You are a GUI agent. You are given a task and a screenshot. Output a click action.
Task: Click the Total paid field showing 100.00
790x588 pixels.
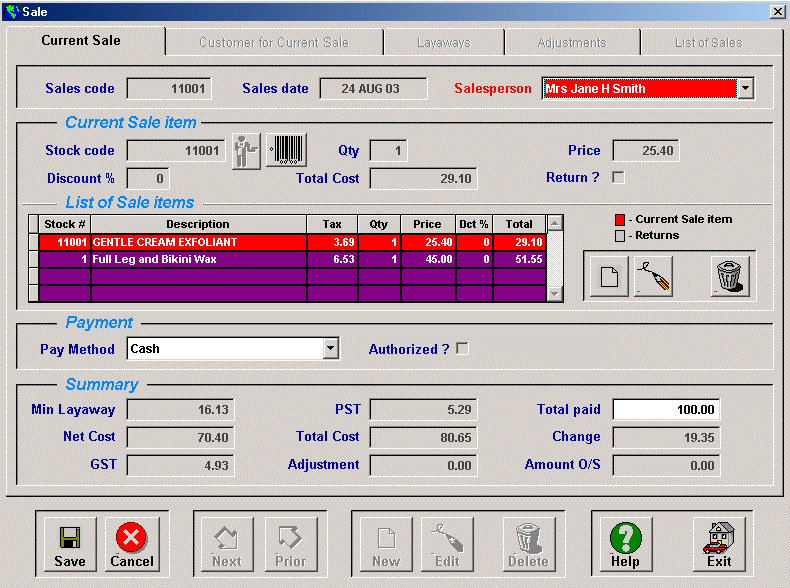coord(666,410)
